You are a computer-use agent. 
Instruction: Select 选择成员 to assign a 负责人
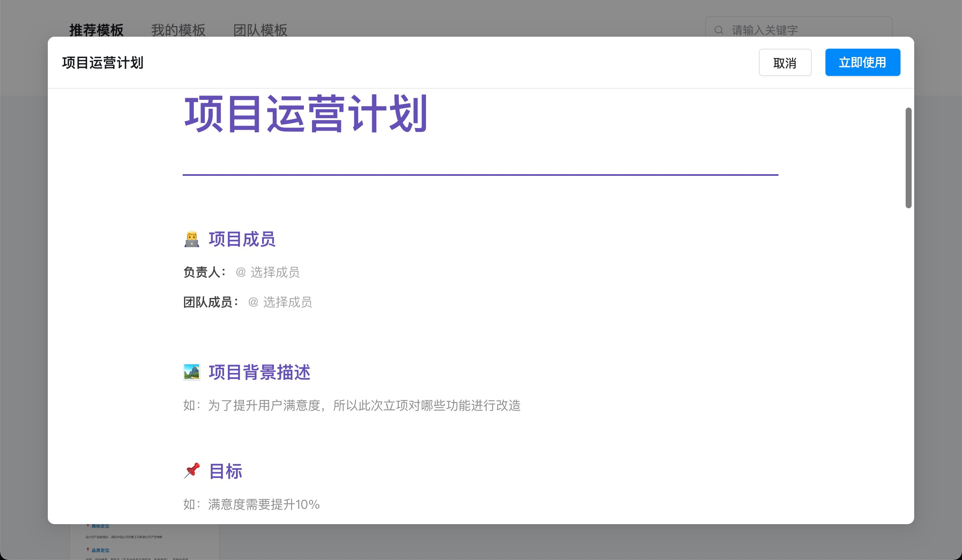pos(275,272)
